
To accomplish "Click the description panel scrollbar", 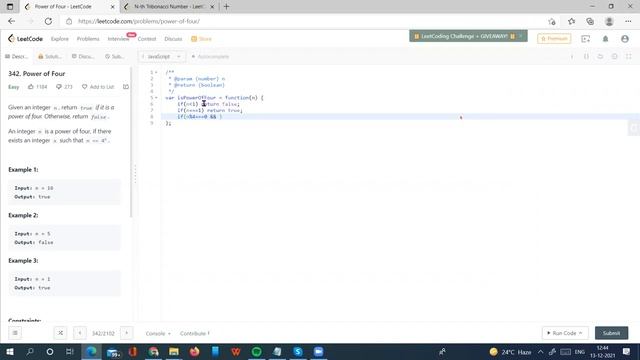I will coord(131,143).
